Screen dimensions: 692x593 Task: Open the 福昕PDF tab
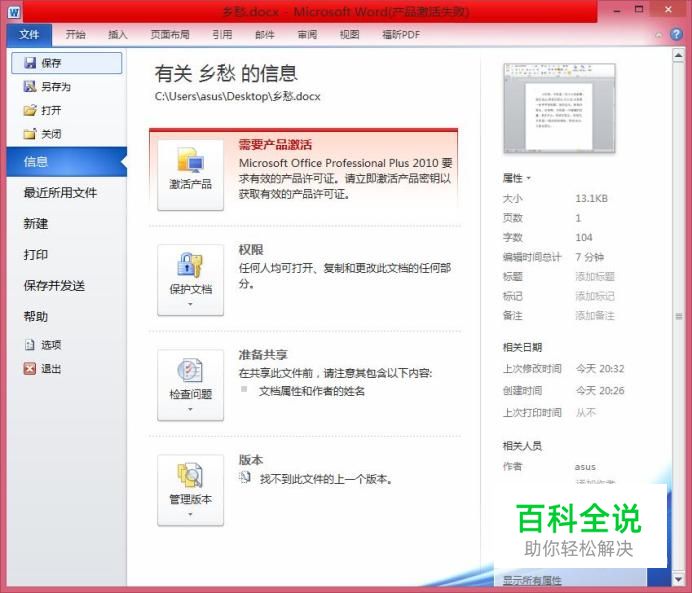(401, 35)
